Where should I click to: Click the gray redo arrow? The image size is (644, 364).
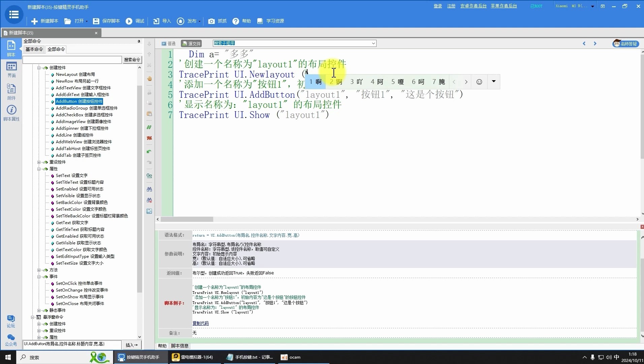pyautogui.click(x=149, y=162)
